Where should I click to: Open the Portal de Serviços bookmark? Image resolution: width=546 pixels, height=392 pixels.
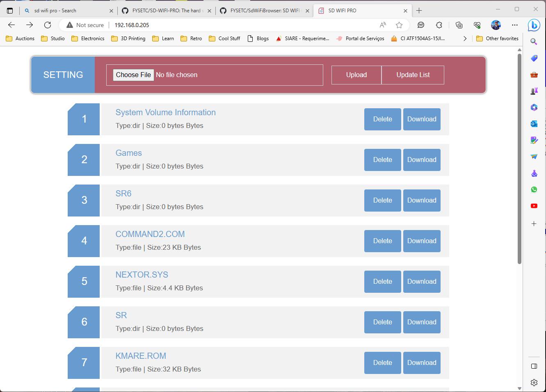pyautogui.click(x=360, y=39)
